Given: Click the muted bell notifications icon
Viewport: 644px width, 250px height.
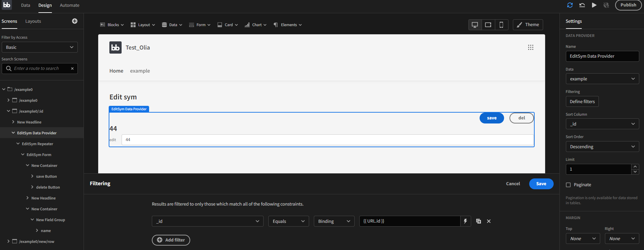Looking at the screenshot, I should [606, 5].
